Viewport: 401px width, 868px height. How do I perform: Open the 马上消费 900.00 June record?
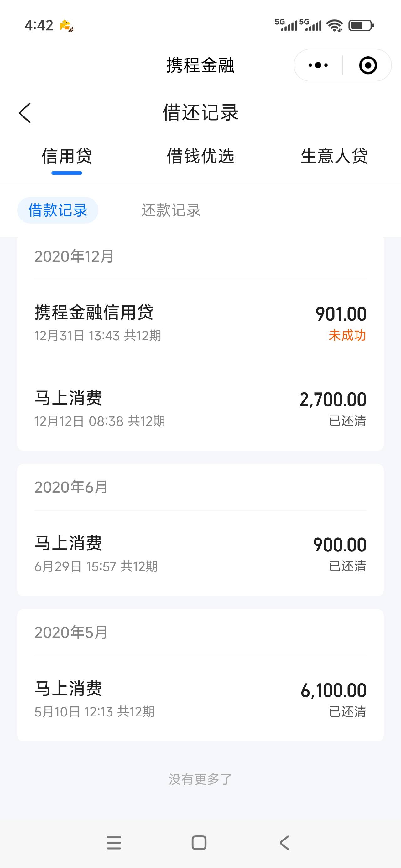tap(200, 553)
